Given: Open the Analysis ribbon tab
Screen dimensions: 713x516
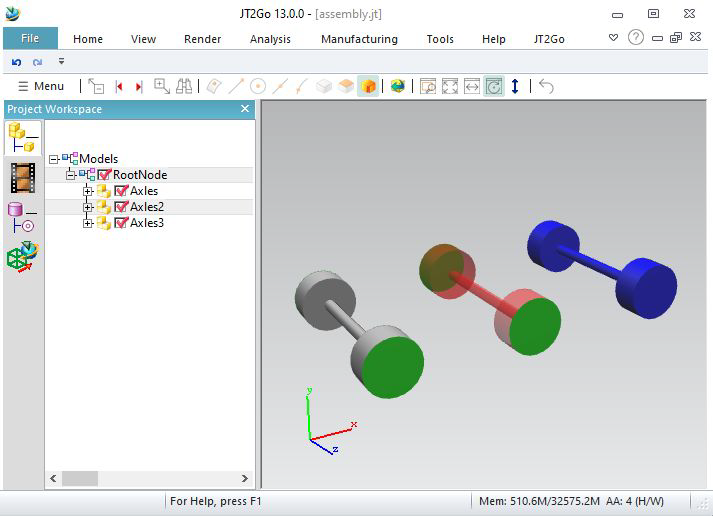Looking at the screenshot, I should 270,39.
